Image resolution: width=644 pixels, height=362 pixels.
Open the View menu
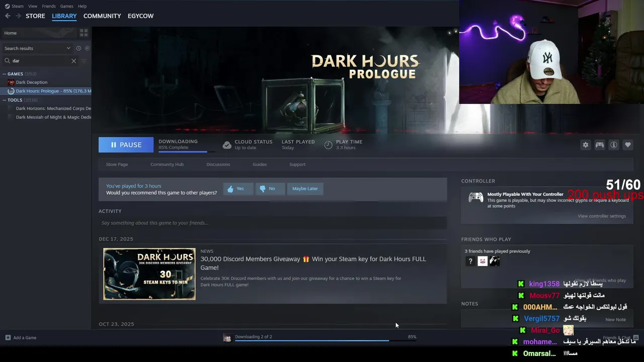tap(33, 6)
